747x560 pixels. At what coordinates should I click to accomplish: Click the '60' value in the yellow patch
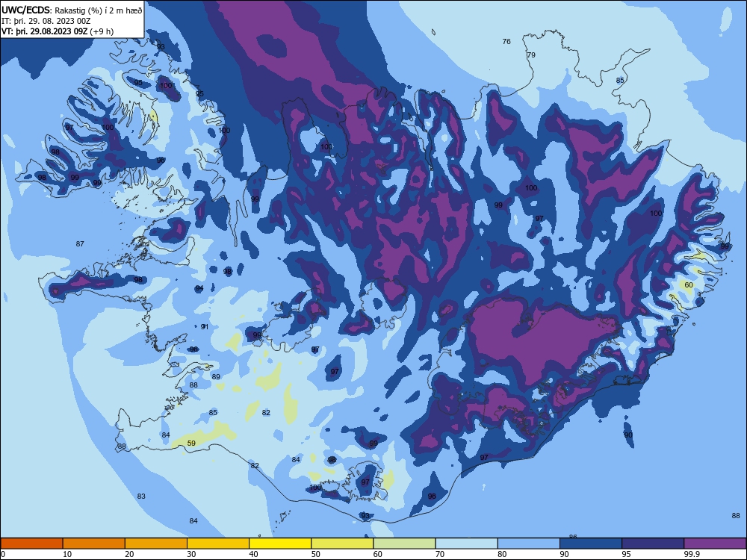pos(689,284)
